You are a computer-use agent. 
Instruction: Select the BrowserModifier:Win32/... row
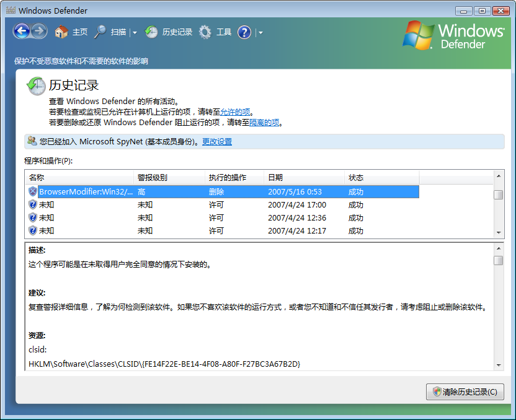pos(224,191)
